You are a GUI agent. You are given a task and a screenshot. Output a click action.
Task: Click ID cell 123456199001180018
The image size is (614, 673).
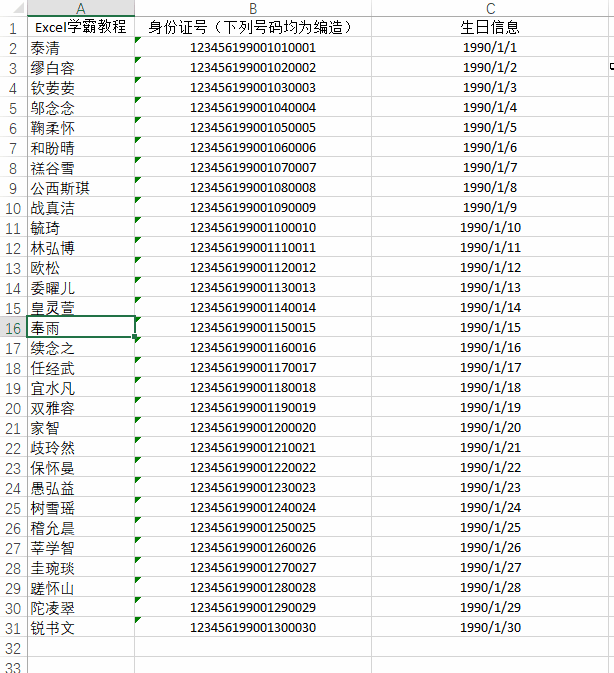[253, 388]
